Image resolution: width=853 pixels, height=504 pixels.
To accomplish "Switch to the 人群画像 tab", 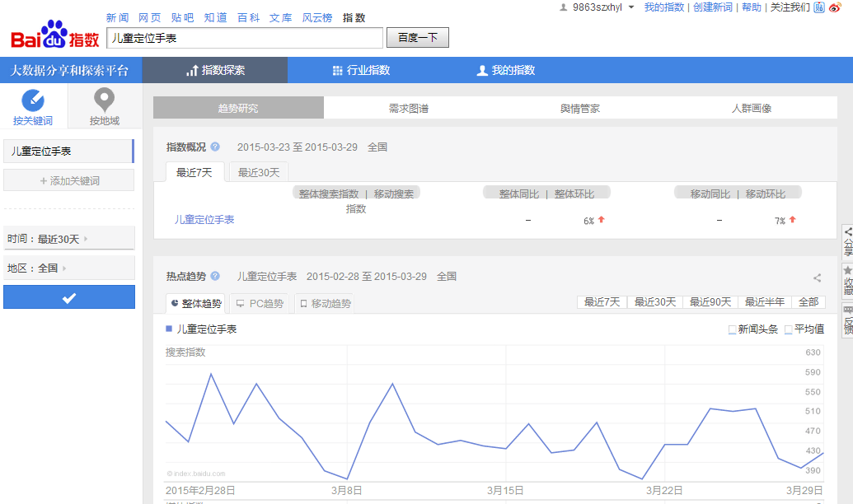I will [752, 108].
